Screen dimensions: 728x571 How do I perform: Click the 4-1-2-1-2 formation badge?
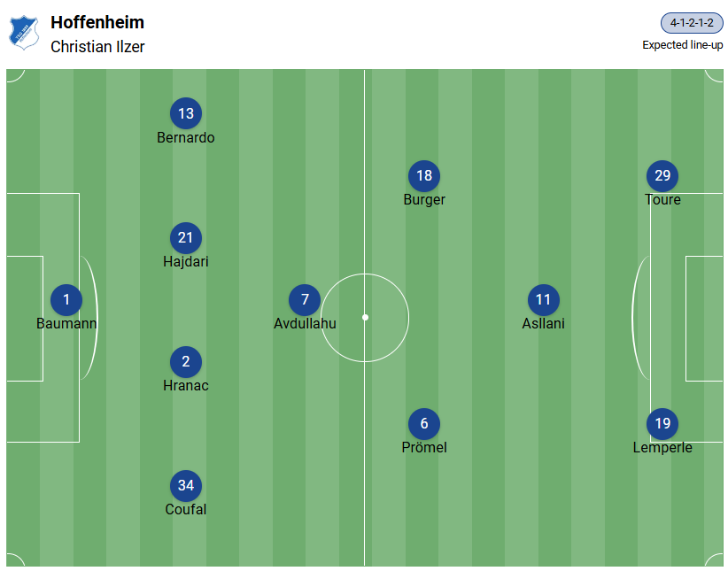[x=692, y=24]
